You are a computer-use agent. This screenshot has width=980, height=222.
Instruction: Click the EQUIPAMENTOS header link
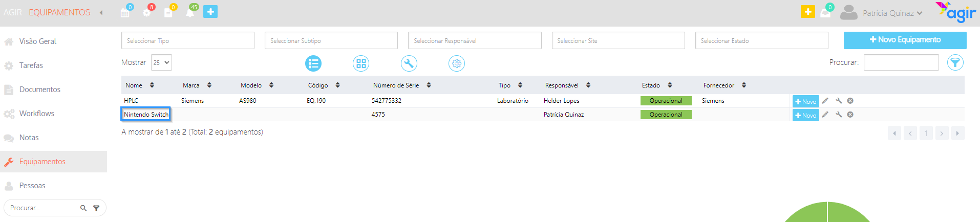coord(59,12)
